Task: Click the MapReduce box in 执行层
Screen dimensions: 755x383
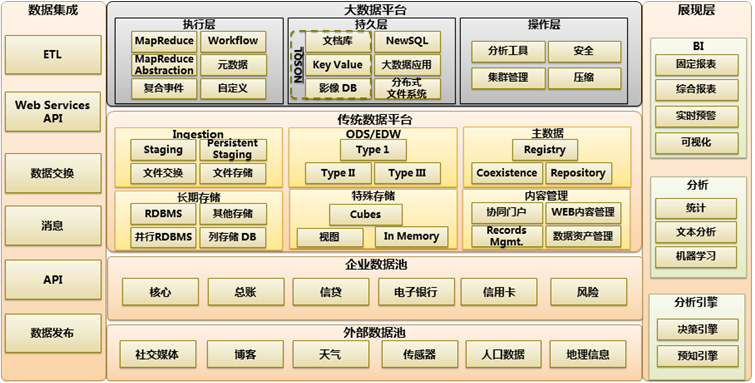Action: [x=164, y=41]
